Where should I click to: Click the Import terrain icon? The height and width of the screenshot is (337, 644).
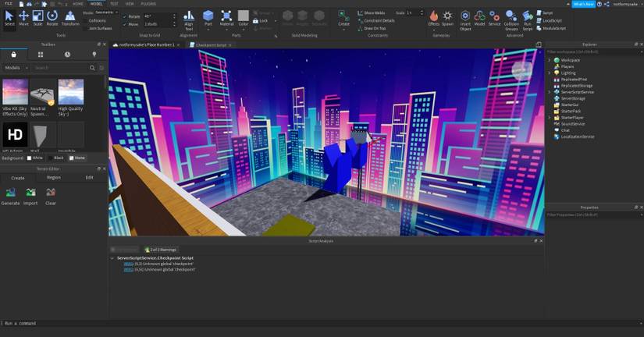(30, 192)
